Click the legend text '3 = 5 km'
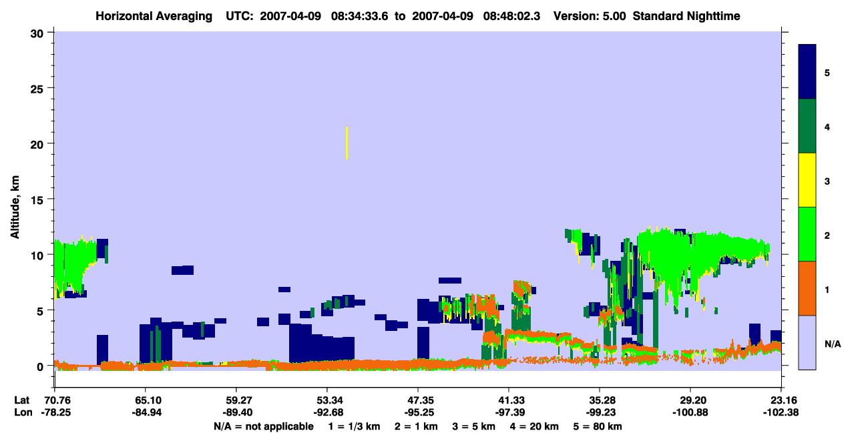This screenshot has width=868, height=445. coord(474,426)
